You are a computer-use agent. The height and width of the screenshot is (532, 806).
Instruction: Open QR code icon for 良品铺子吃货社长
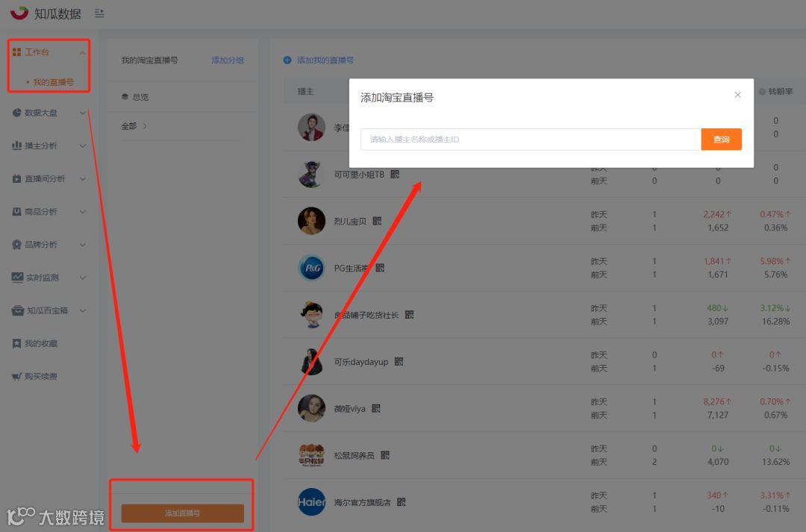point(409,315)
